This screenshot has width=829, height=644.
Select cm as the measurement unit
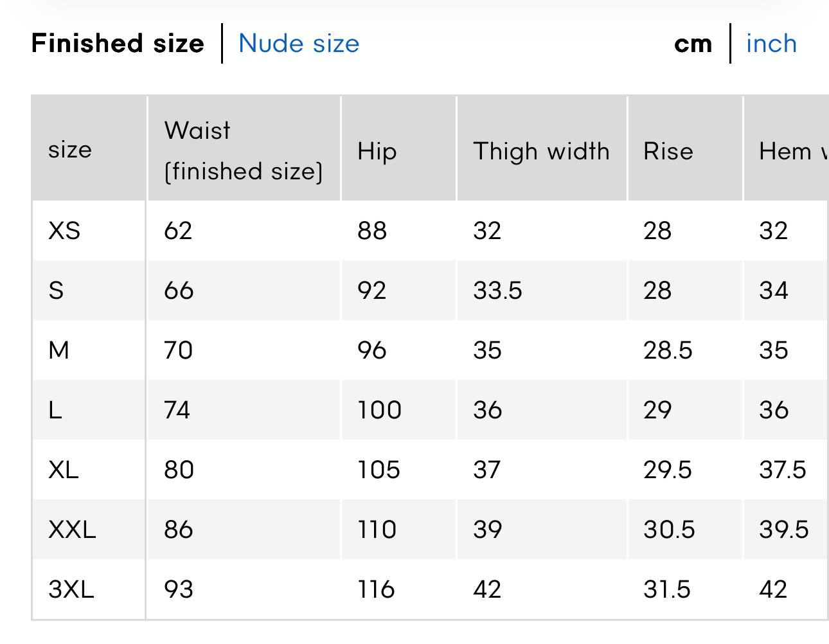693,44
